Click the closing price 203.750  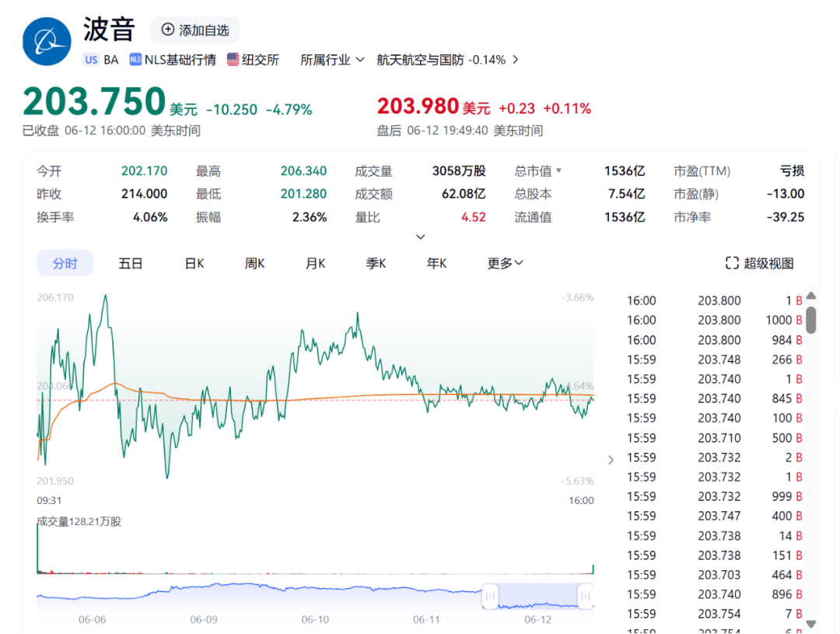point(94,101)
